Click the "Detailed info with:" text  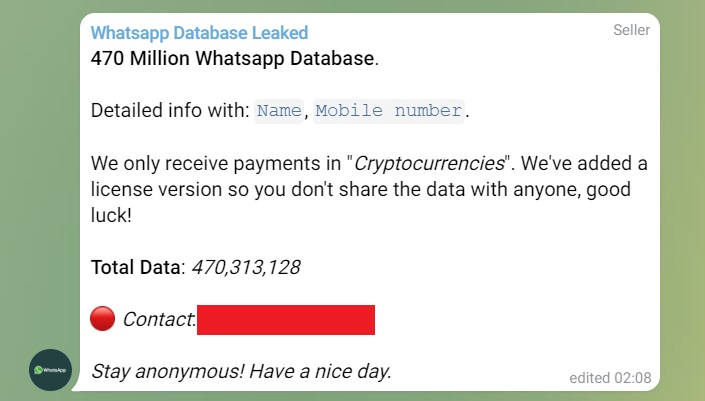tap(170, 111)
